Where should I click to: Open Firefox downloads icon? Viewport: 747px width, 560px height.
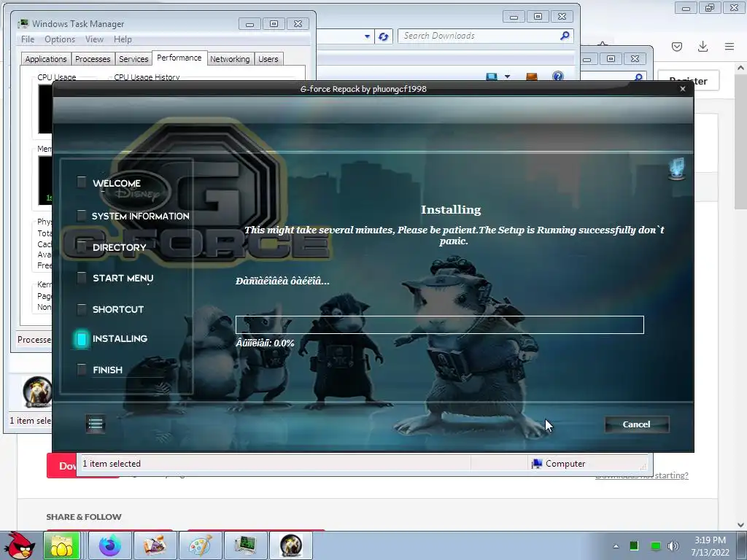click(x=703, y=46)
